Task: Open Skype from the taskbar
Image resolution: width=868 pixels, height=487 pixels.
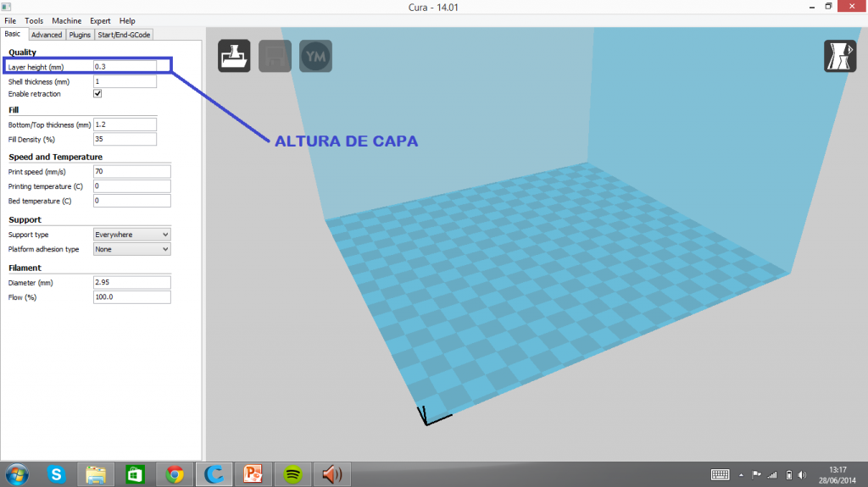Action: (57, 474)
